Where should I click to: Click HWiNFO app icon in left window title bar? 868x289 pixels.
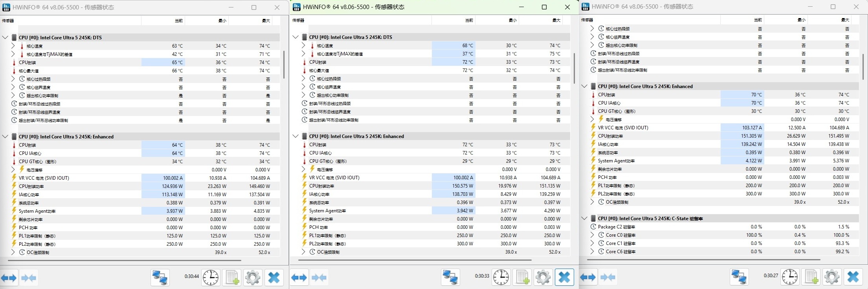coord(6,7)
